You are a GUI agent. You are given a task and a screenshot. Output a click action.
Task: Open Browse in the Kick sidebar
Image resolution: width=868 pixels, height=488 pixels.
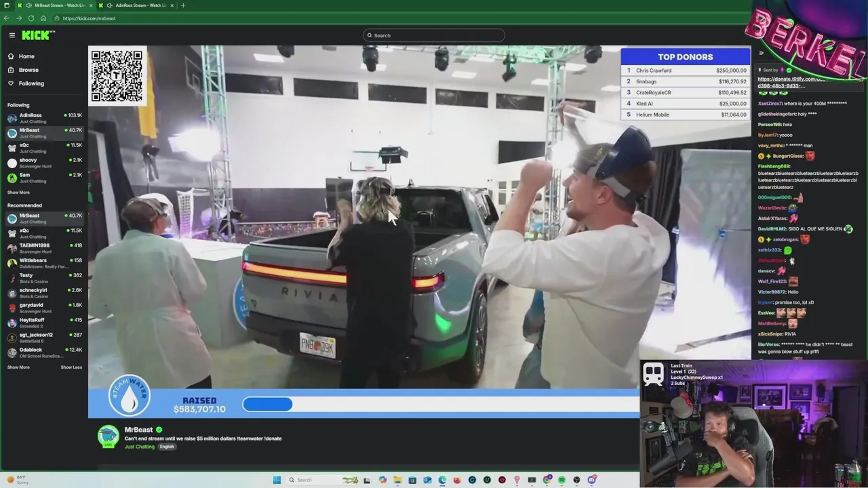23,70
